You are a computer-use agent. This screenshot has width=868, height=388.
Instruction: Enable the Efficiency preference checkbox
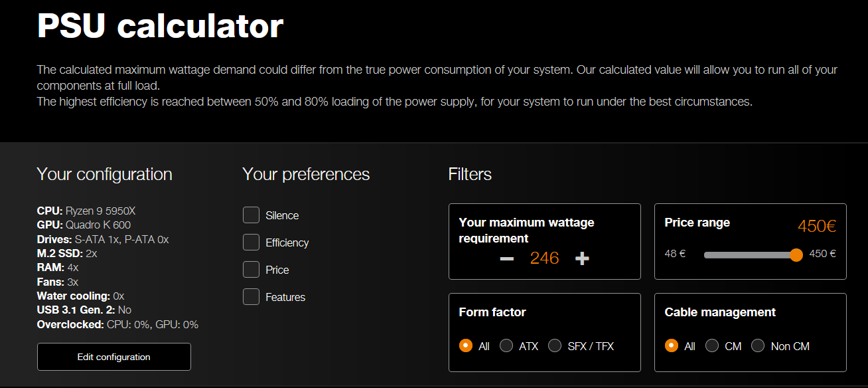(251, 242)
